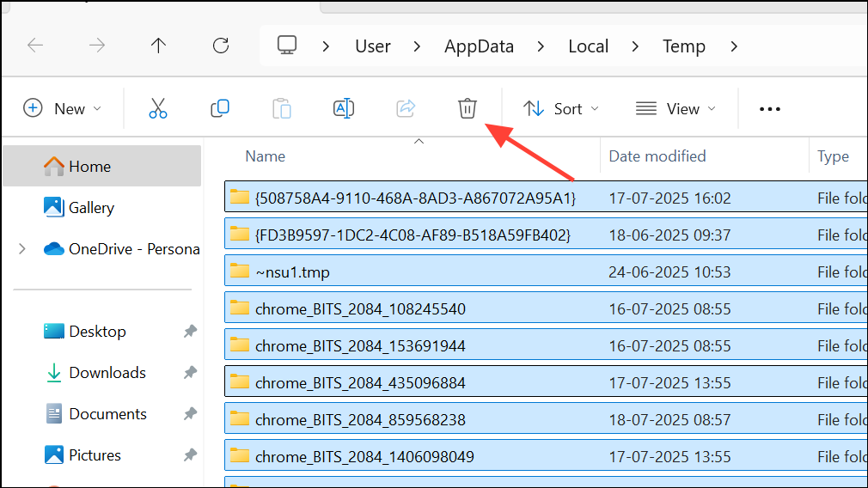Screen dimensions: 868x488
Task: Open Downloads in sidebar
Action: [107, 373]
